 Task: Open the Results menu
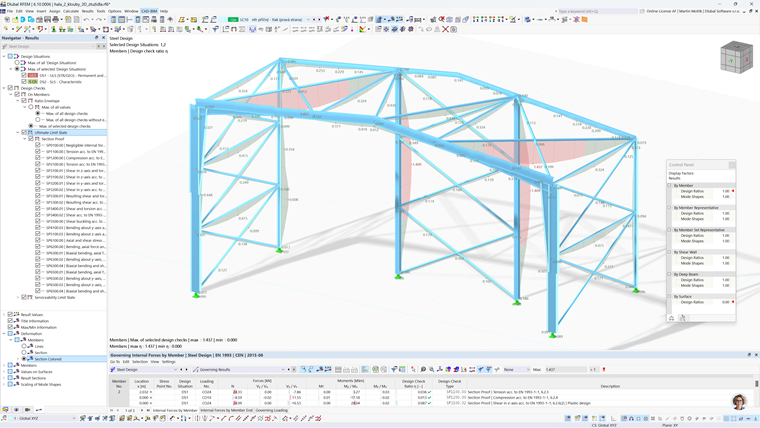tap(88, 11)
